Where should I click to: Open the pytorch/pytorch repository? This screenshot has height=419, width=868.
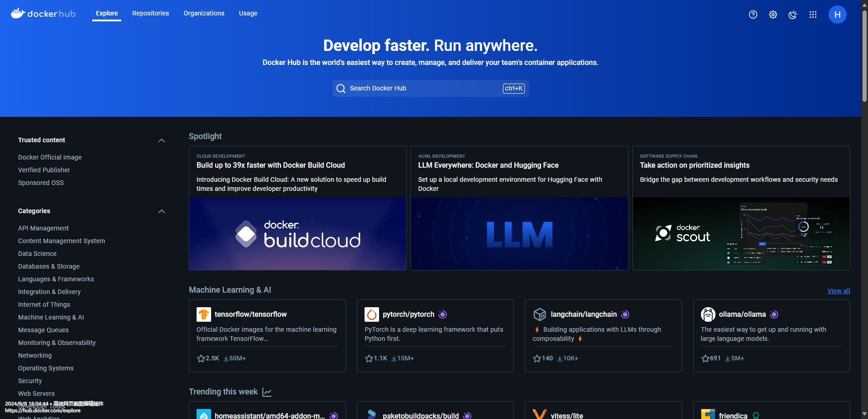pyautogui.click(x=409, y=314)
